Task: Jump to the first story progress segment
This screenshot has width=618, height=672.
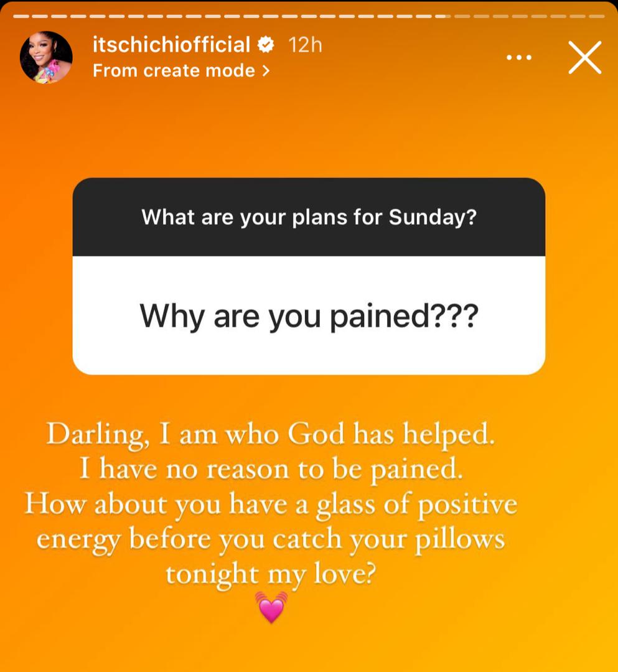Action: (21, 16)
